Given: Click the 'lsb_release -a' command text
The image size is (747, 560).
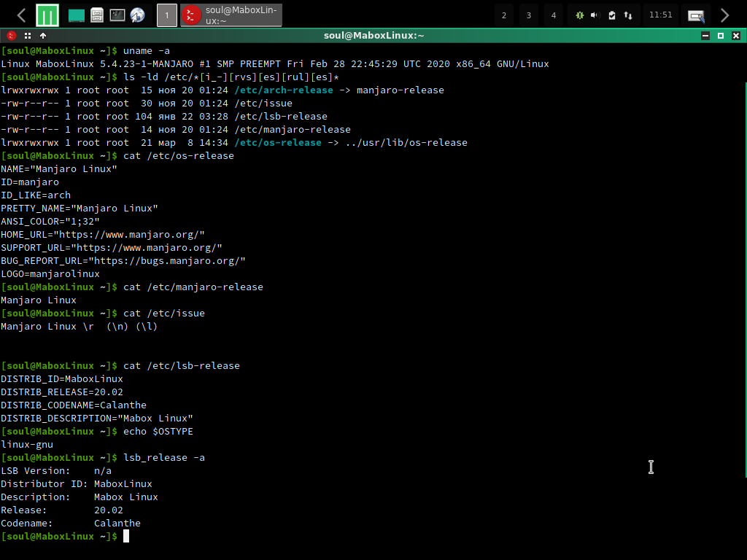Looking at the screenshot, I should tap(164, 458).
